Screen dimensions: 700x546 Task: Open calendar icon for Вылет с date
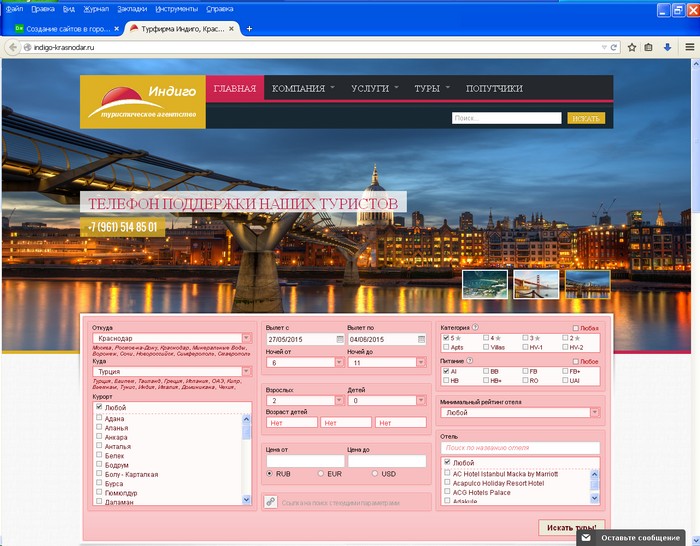(x=340, y=339)
